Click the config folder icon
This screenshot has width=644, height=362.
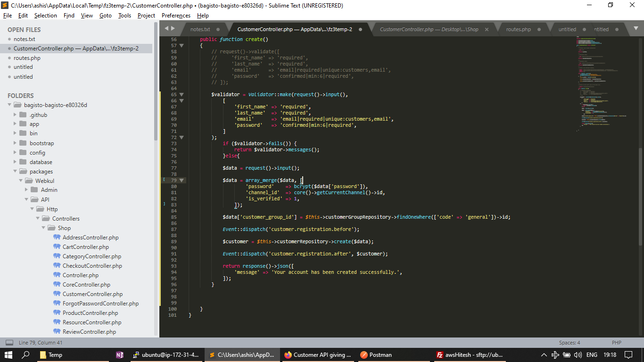tap(23, 152)
